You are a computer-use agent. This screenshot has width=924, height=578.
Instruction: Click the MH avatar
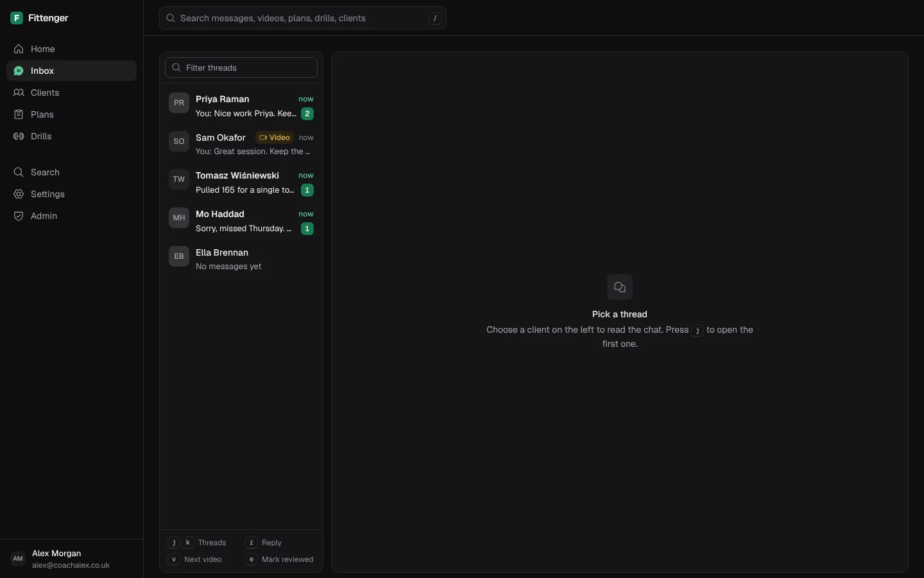click(179, 218)
